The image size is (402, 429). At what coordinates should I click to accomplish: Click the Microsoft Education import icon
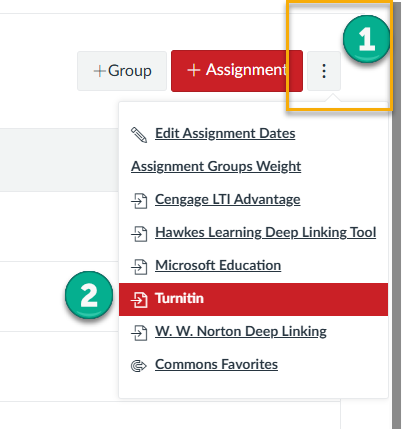coord(139,267)
